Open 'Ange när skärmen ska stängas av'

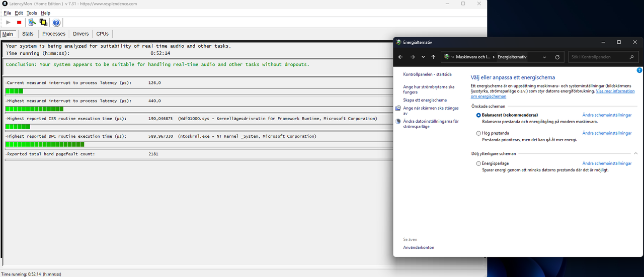coord(431,111)
